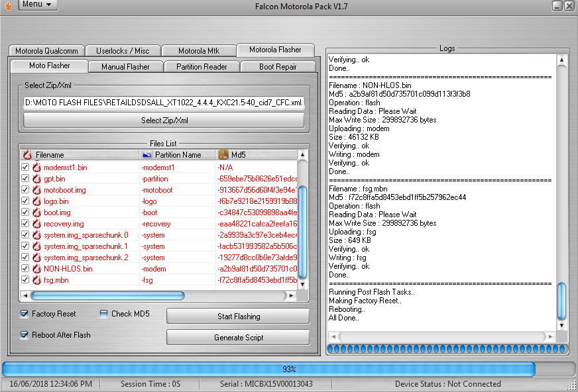Select the system.img_sparsechunk.0 filename
This screenshot has height=392, width=578.
tap(86, 235)
